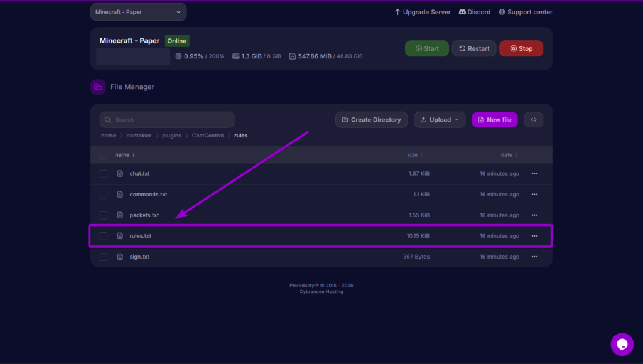Viewport: 643px width, 364px height.
Task: Restart the server
Action: (x=473, y=48)
